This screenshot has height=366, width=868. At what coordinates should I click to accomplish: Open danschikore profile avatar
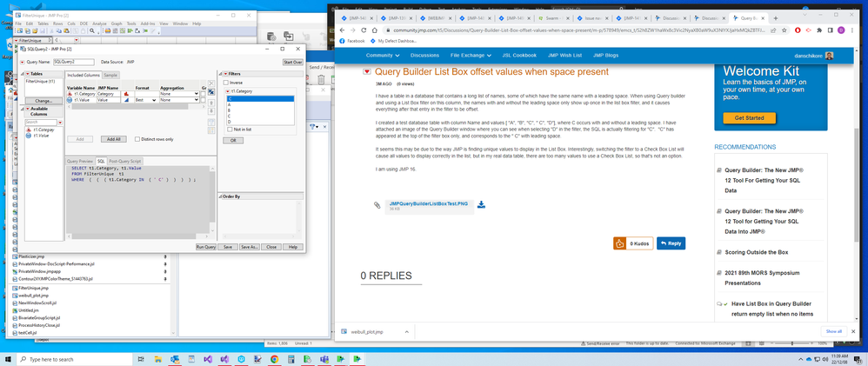click(829, 56)
